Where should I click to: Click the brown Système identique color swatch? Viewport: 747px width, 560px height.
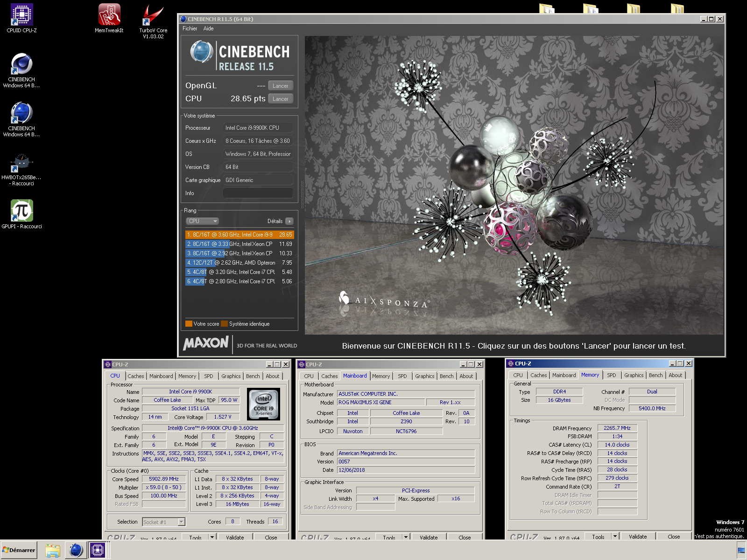pyautogui.click(x=224, y=324)
